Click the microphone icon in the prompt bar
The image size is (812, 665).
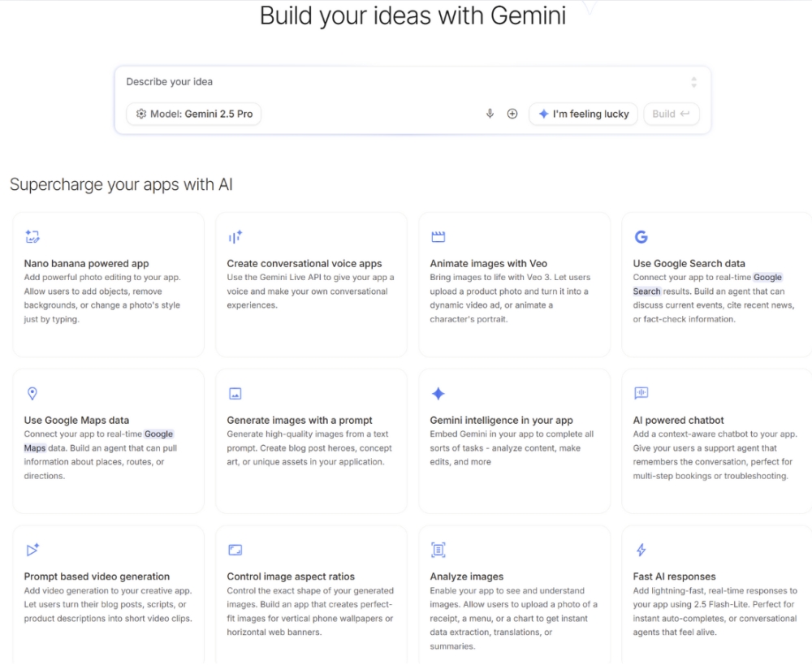point(490,114)
